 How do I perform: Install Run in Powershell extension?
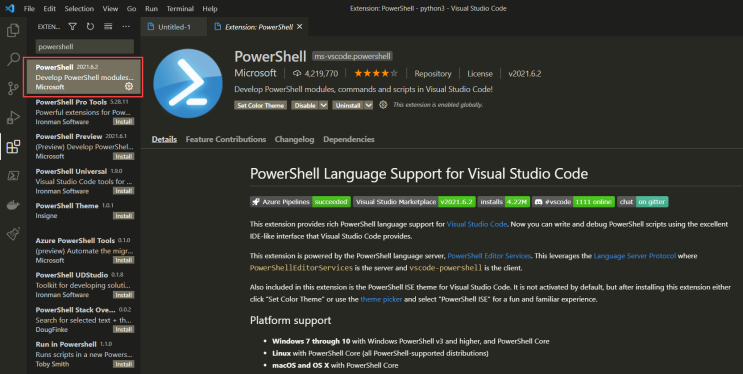click(123, 364)
